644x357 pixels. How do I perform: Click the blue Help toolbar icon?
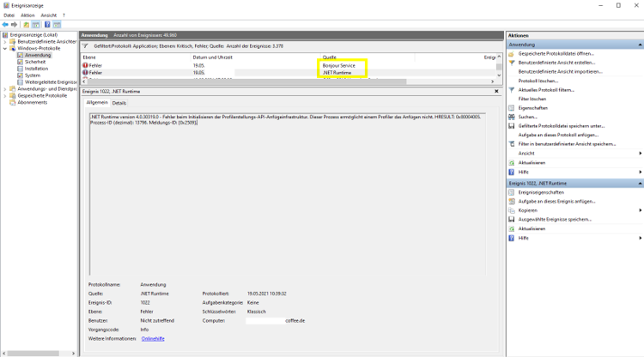click(47, 25)
